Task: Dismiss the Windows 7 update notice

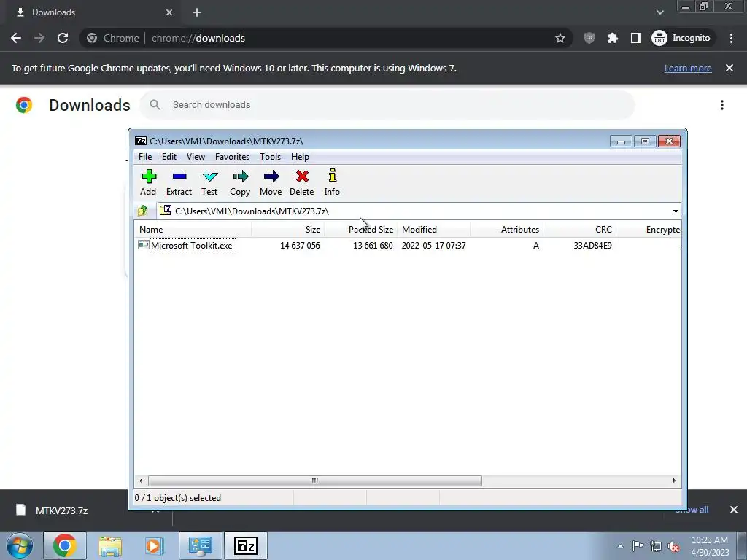Action: [729, 68]
